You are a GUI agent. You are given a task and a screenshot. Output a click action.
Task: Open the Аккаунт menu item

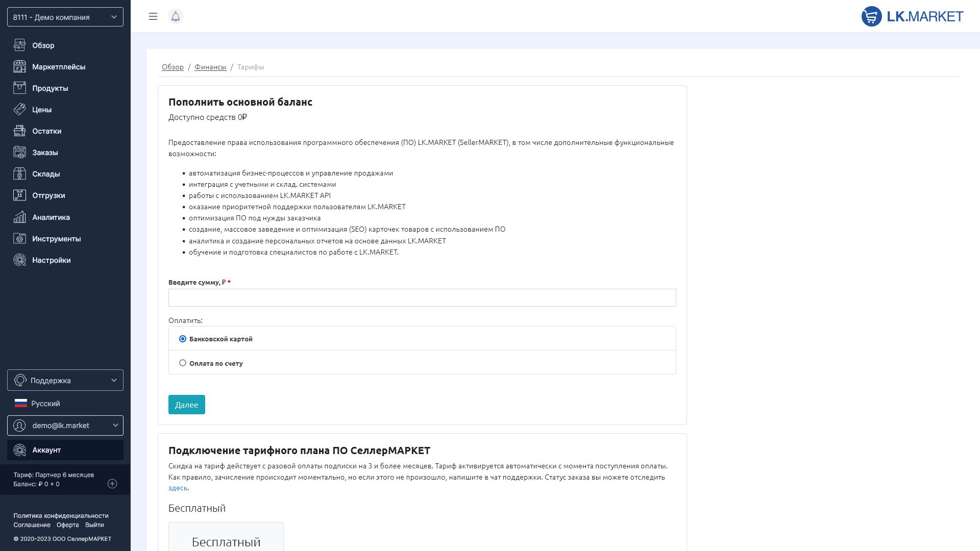(65, 450)
